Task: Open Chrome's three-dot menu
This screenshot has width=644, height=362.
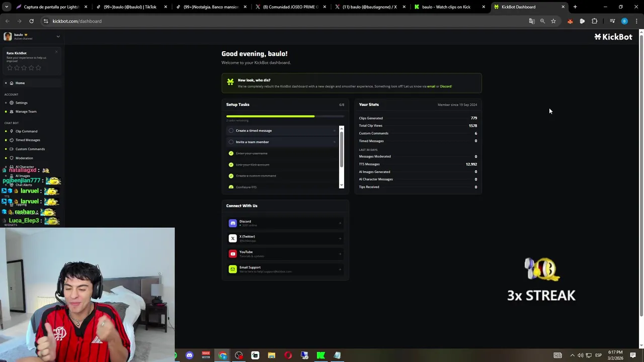Action: 636,21
